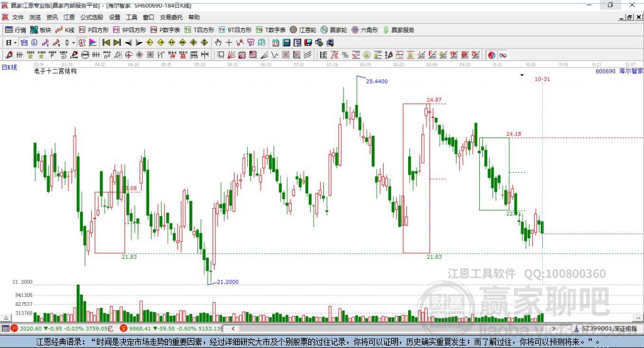Toggle the yin-yang taiji icon

click(x=492, y=55)
